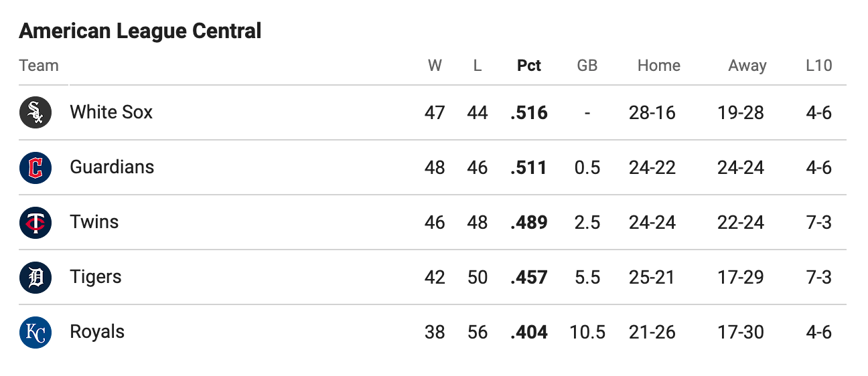Click the Team column header
Screen dimensions: 868x376
[x=39, y=66]
